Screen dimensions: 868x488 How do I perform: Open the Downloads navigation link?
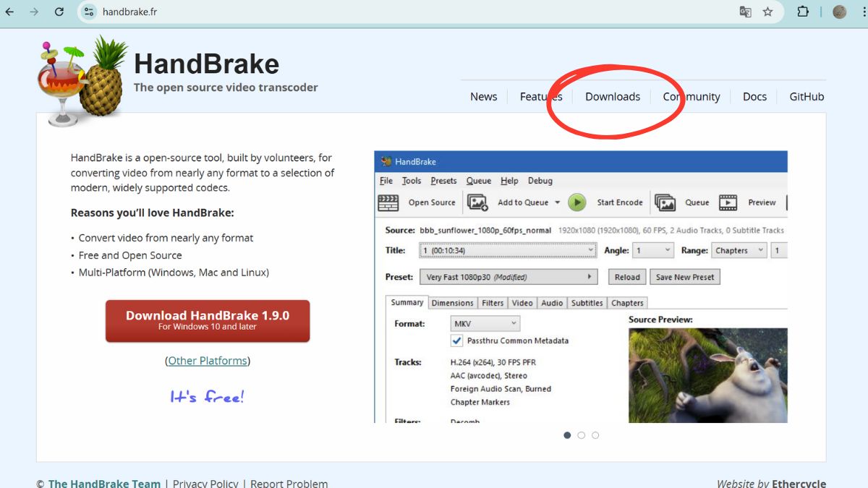[613, 97]
